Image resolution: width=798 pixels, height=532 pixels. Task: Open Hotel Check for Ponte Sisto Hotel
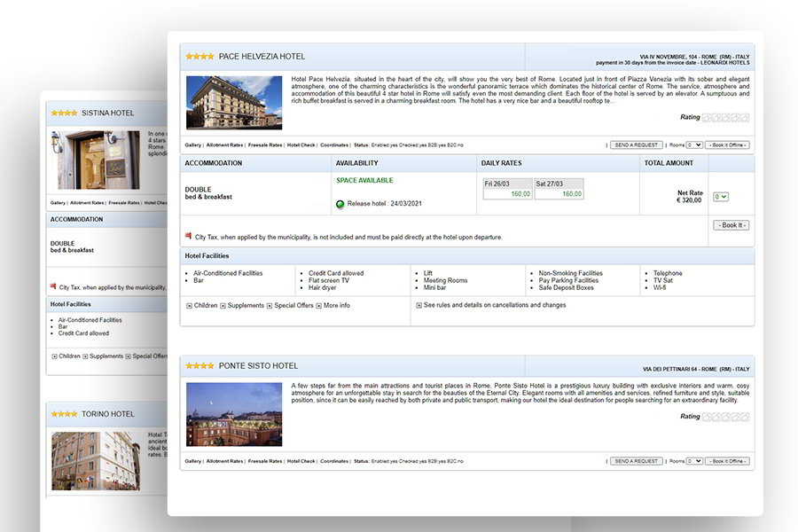pos(301,461)
